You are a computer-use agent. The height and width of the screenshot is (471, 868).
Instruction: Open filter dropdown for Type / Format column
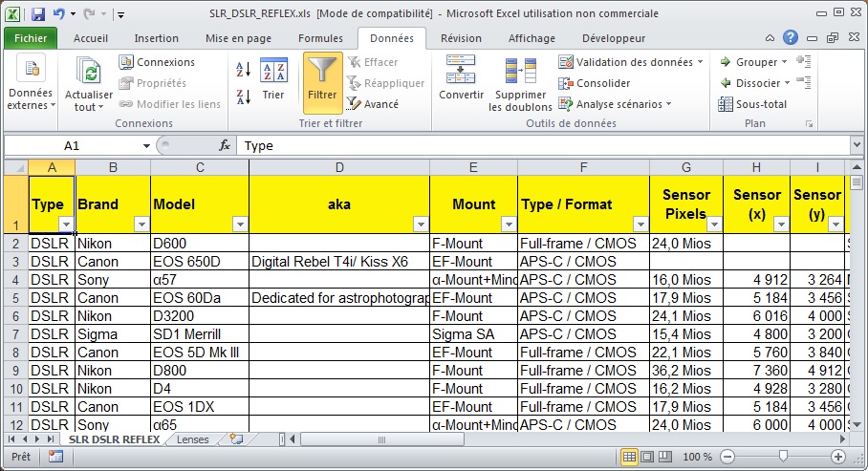(x=640, y=225)
